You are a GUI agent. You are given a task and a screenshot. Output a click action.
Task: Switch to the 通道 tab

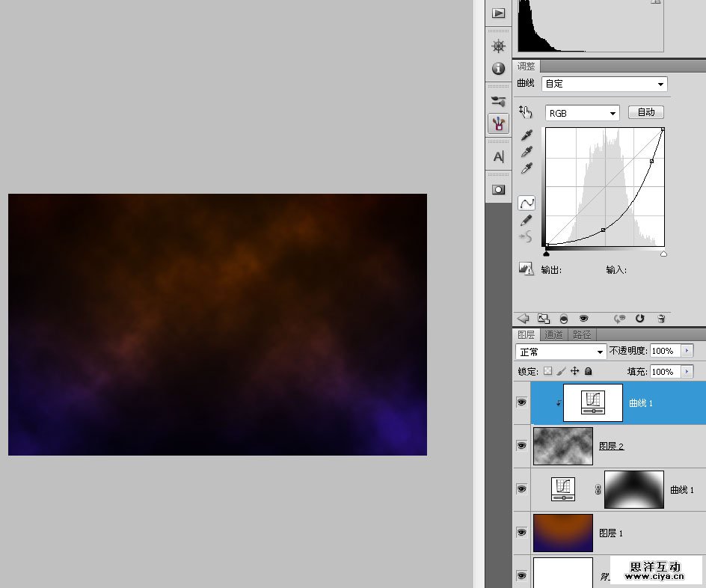[553, 335]
